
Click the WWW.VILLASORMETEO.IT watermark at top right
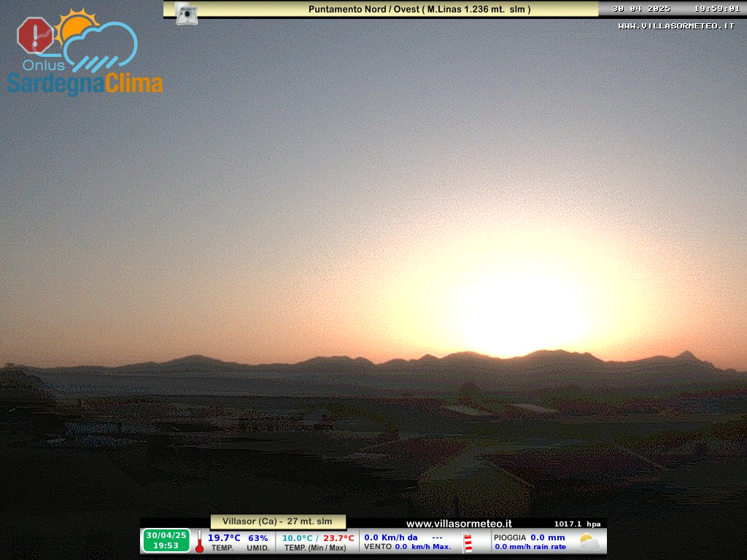pos(676,26)
